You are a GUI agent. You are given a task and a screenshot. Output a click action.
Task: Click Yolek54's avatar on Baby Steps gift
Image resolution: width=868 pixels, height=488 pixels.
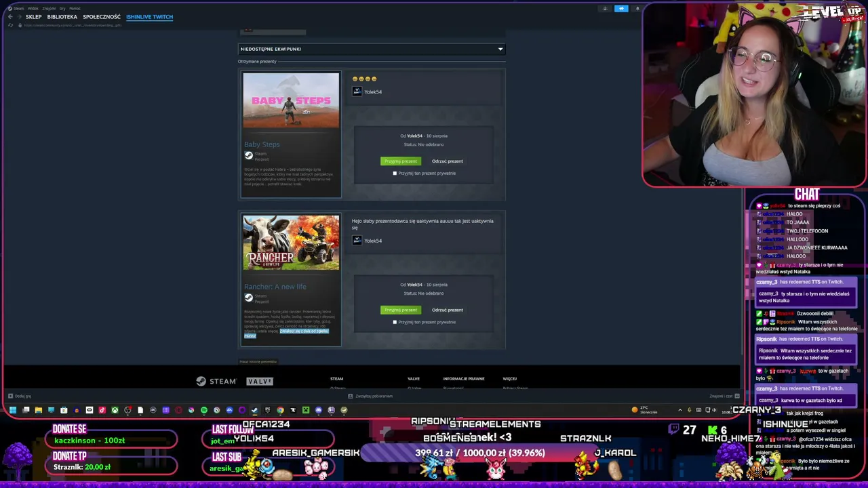[357, 91]
